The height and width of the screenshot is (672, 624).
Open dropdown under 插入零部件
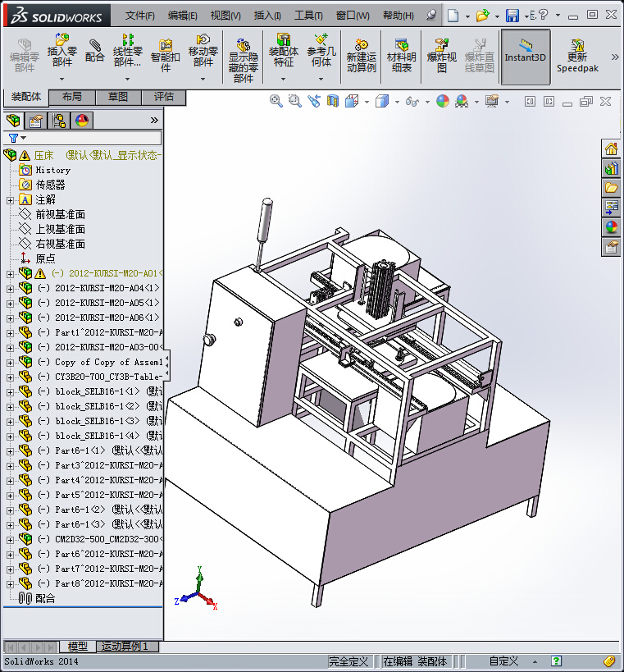tap(62, 79)
